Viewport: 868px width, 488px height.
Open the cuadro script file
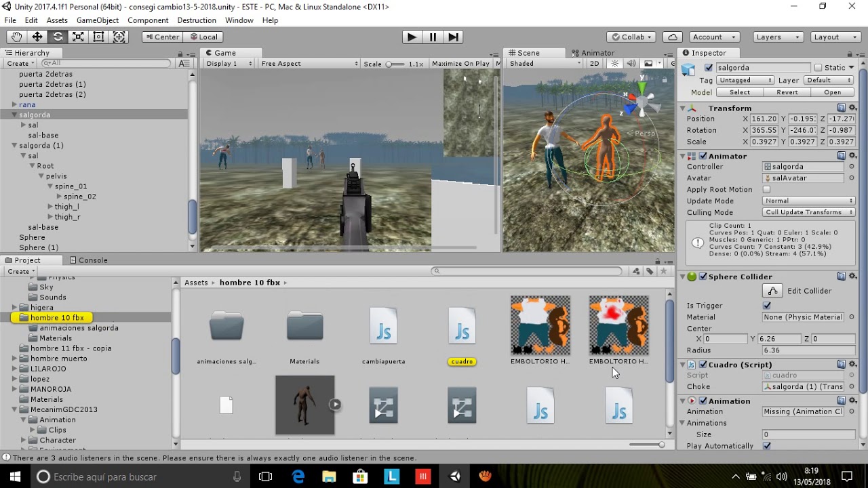462,325
